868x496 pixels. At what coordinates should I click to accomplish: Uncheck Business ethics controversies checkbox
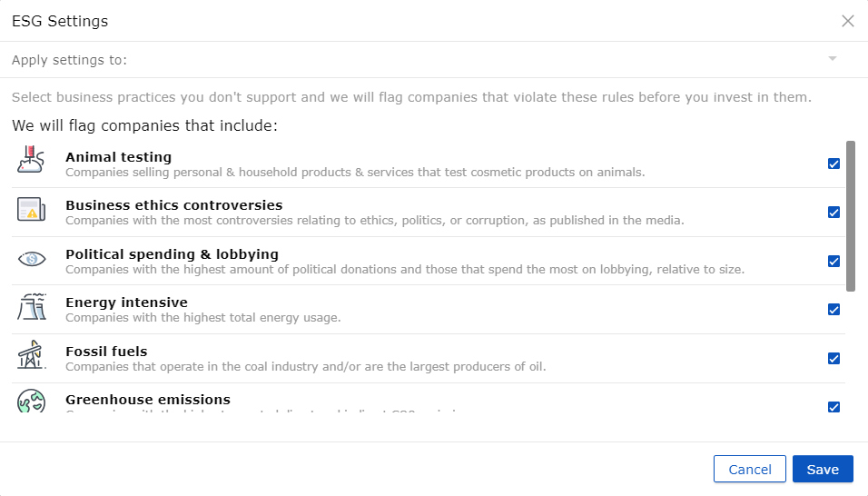tap(833, 213)
